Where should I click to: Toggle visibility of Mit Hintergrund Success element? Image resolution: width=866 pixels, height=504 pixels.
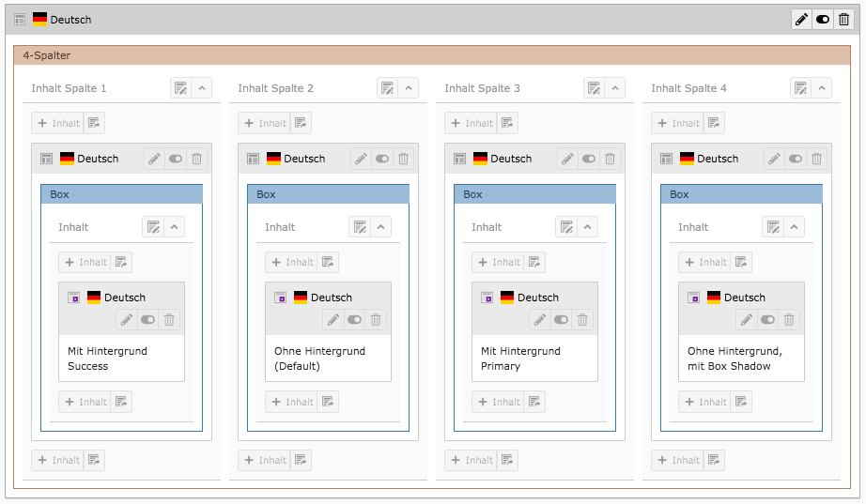(148, 320)
